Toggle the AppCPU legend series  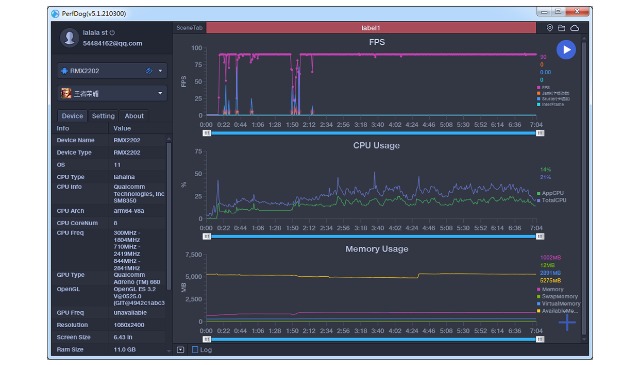tap(550, 193)
